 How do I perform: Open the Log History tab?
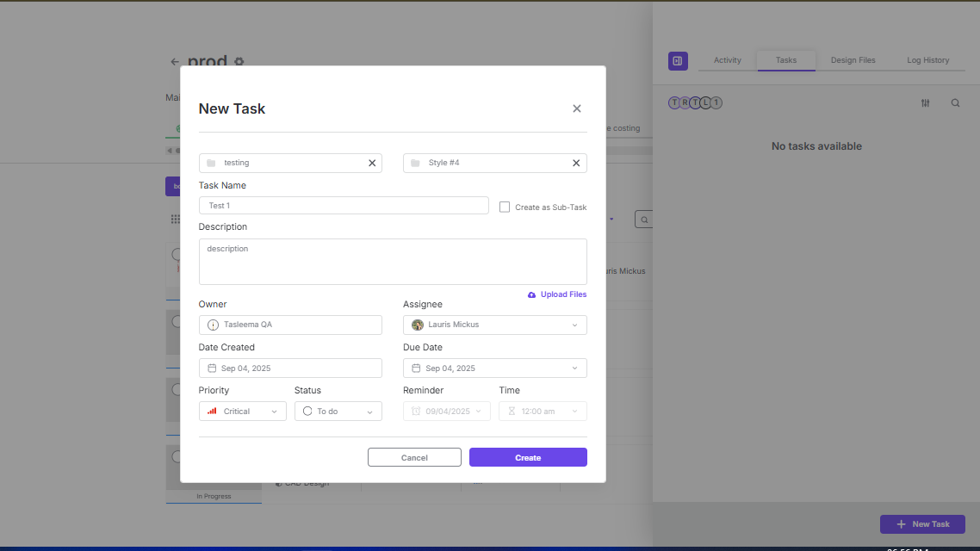pos(927,60)
